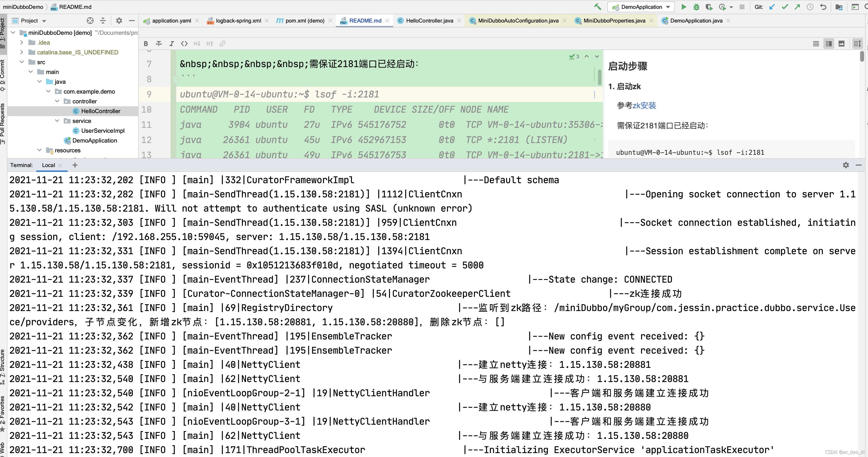Viewport: 868px width, 457px height.
Task: Open the pom.xml (demo) tab
Action: 305,21
